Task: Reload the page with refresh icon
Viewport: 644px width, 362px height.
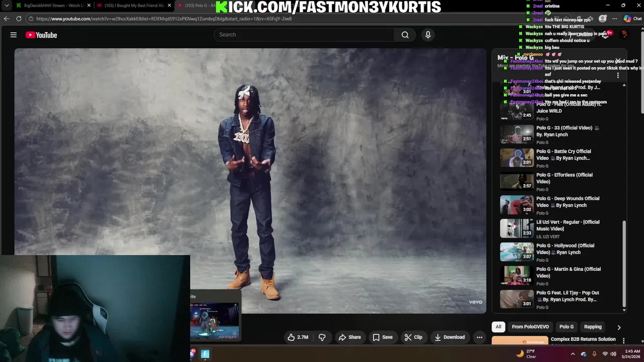Action: (x=19, y=19)
